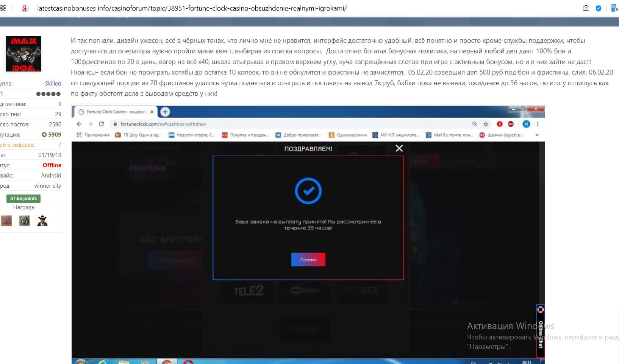Click the inner browser back arrow

coord(79,124)
